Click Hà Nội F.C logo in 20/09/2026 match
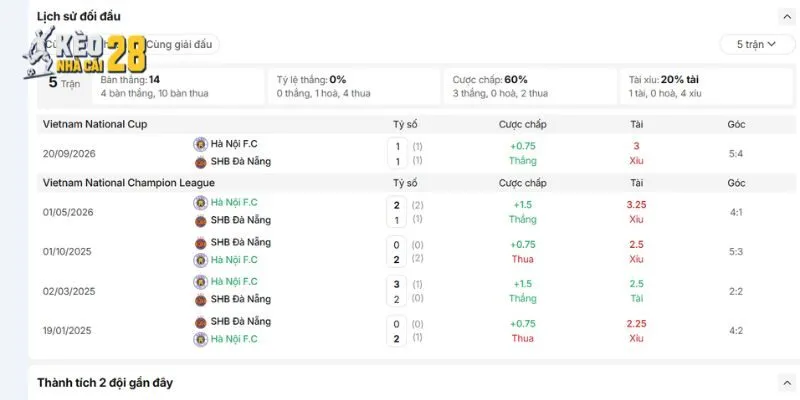This screenshot has width=800, height=400. (201, 144)
